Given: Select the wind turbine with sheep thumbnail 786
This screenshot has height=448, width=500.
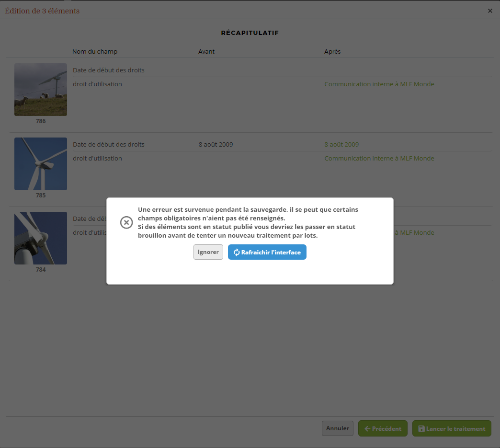Looking at the screenshot, I should [41, 90].
